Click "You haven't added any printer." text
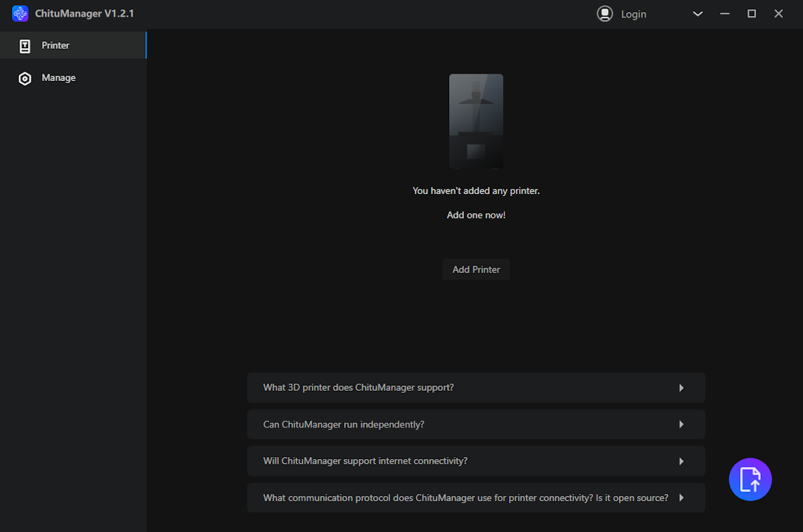The height and width of the screenshot is (532, 803). (476, 191)
